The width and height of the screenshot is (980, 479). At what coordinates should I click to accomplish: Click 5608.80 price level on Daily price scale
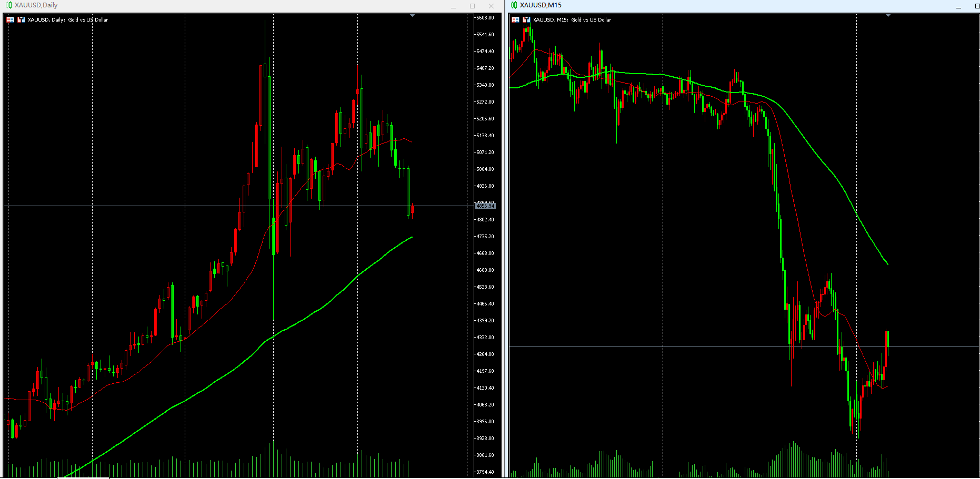485,18
